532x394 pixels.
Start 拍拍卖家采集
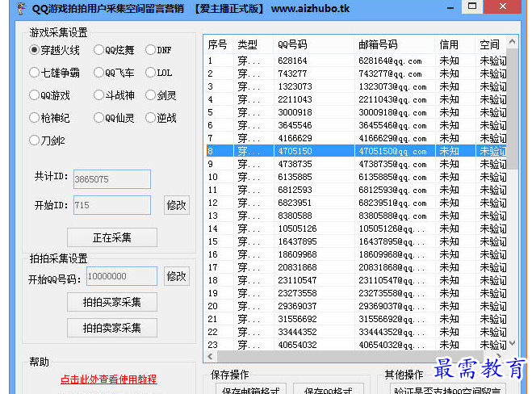point(112,328)
